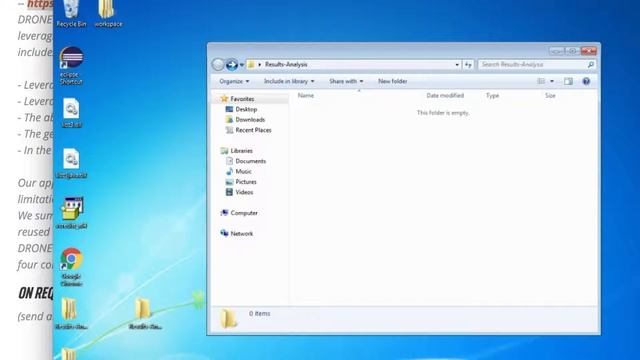Open the Recycle Bin desktop icon
Screen dimensions: 640x360
pos(71,13)
